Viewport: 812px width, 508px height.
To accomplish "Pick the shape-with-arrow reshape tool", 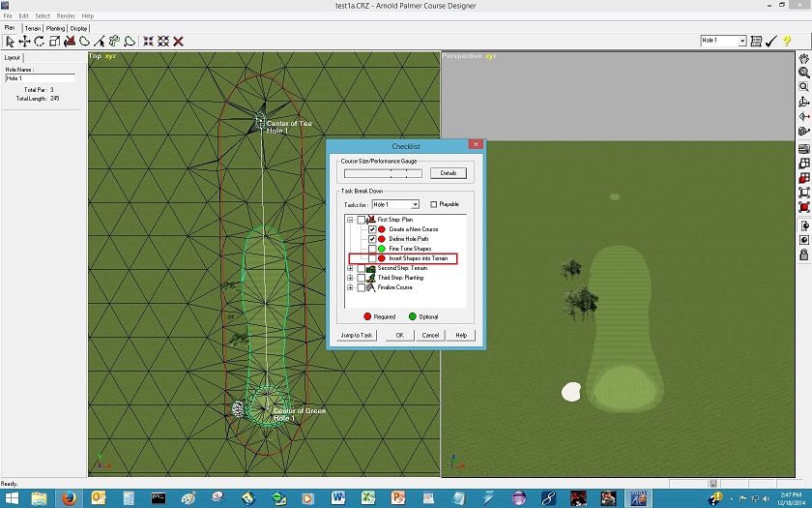I will coord(130,42).
